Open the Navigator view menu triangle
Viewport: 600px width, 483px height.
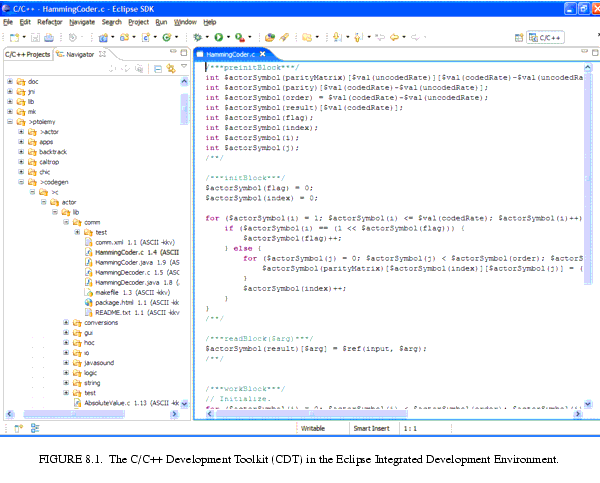point(182,68)
